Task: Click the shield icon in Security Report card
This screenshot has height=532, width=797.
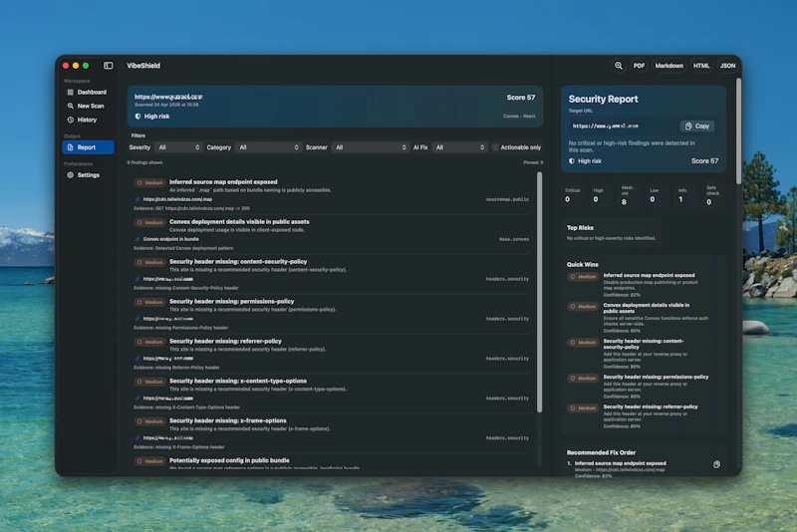Action: 572,161
